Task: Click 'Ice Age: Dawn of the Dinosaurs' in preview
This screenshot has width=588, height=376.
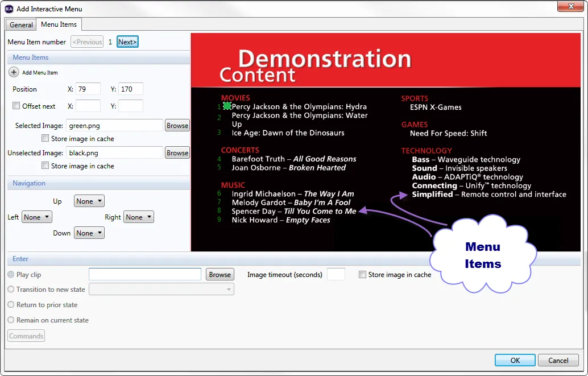Action: [288, 133]
